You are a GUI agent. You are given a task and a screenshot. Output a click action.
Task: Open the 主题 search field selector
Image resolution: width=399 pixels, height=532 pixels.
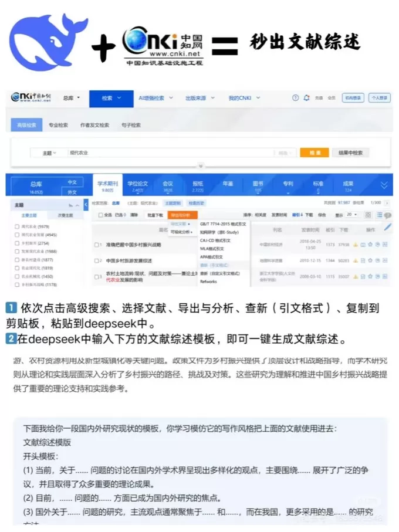point(49,153)
